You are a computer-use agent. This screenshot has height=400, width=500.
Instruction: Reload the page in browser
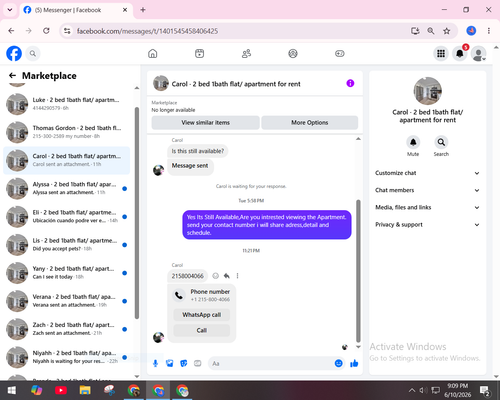pyautogui.click(x=46, y=31)
